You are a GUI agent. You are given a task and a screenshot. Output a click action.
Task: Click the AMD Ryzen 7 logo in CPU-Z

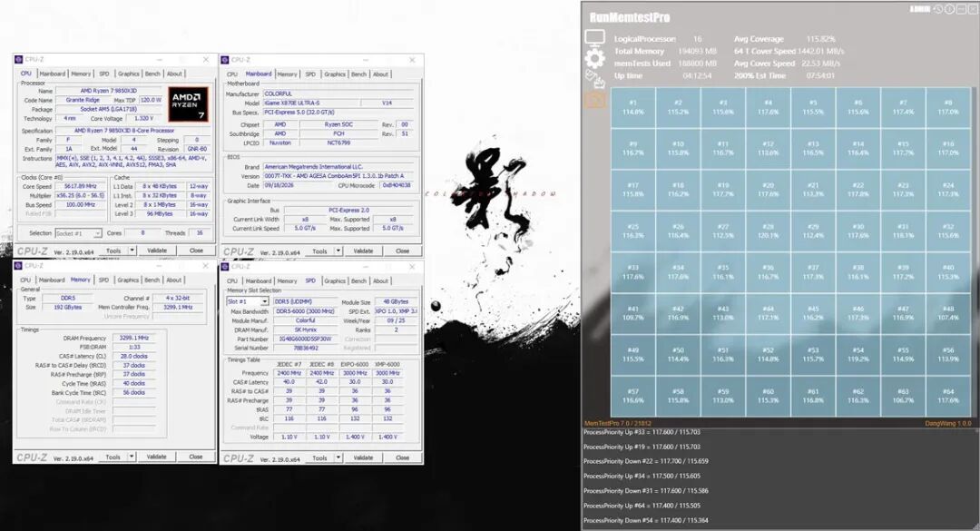click(x=188, y=105)
